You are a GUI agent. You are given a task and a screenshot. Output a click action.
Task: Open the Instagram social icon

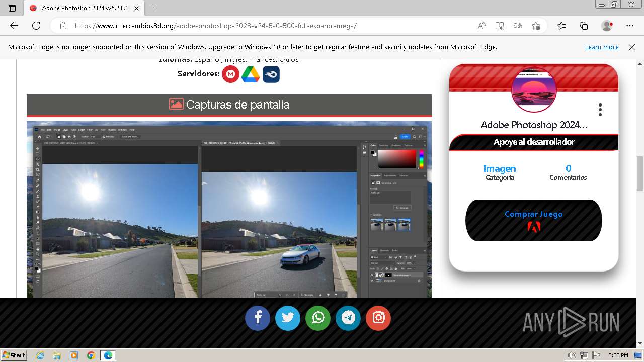378,318
